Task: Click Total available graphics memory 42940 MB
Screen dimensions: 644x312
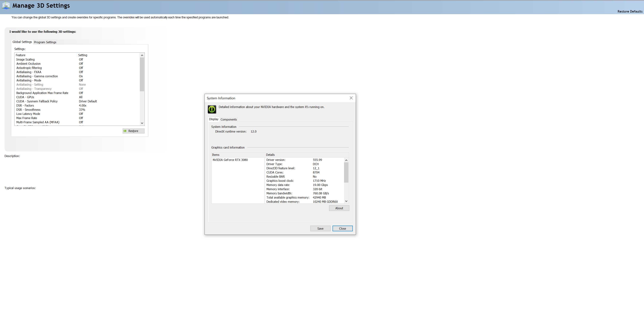Action: (x=319, y=198)
